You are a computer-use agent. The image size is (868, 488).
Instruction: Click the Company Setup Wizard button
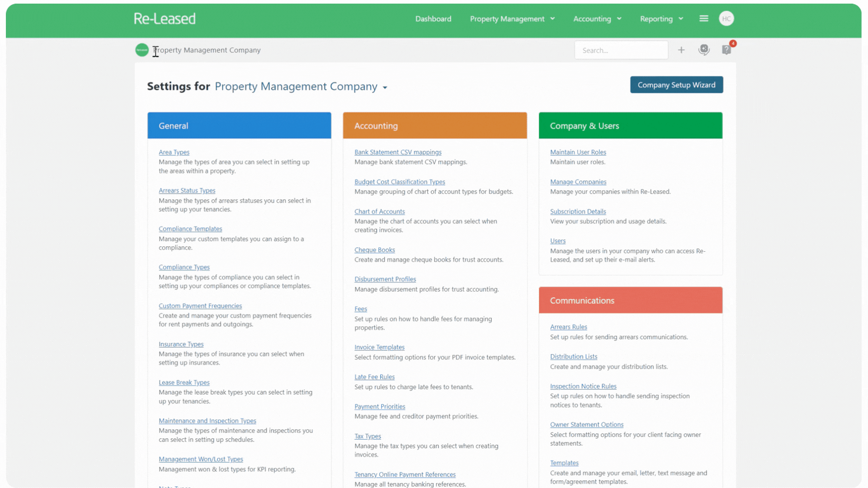click(x=676, y=84)
